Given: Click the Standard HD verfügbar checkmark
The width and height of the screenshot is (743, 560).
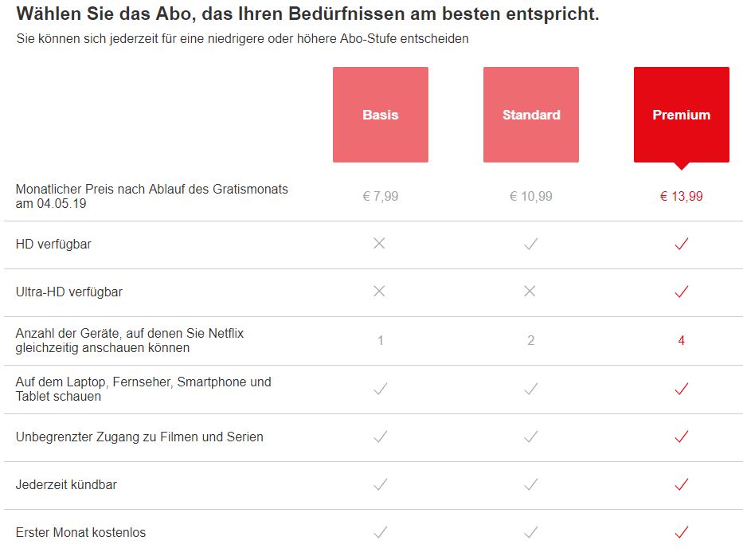Looking at the screenshot, I should coord(530,244).
